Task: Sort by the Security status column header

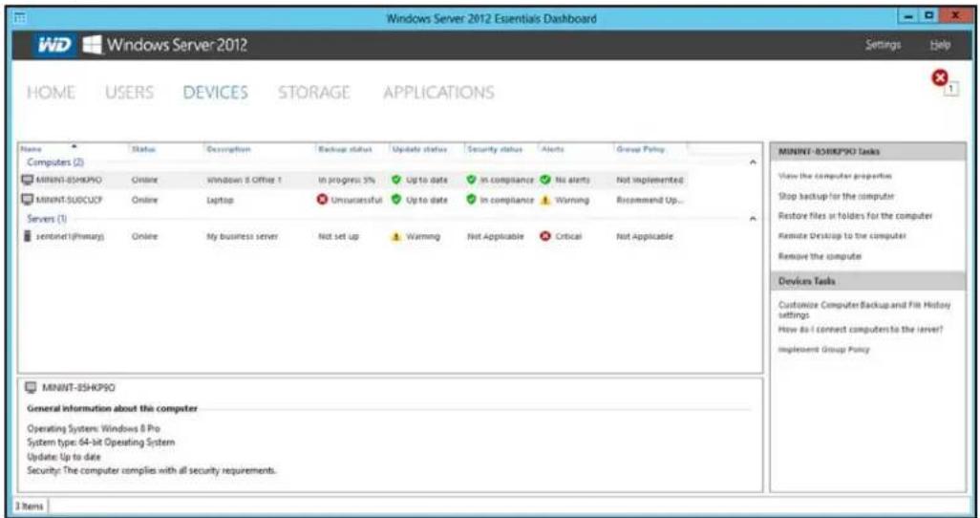Action: [495, 149]
